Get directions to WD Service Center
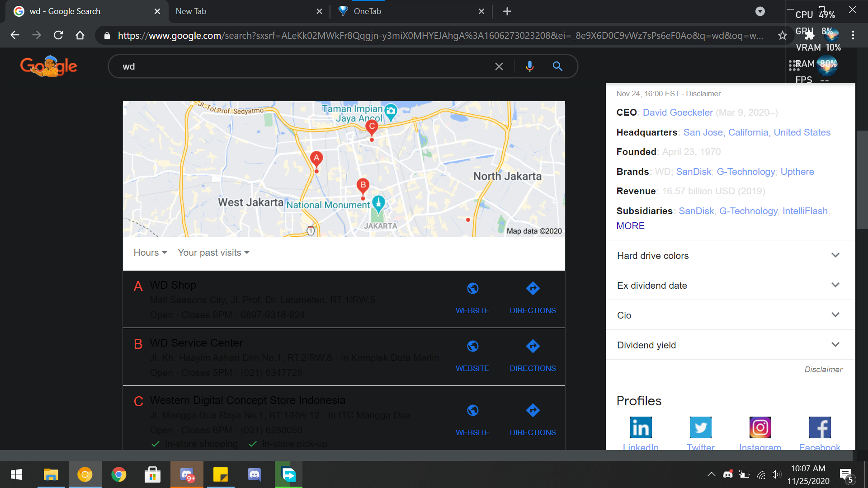The height and width of the screenshot is (488, 868). 533,347
